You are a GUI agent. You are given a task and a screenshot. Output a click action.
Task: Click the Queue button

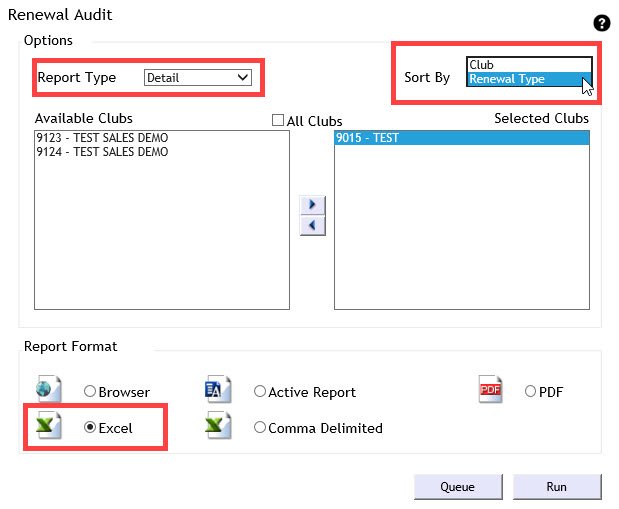(457, 487)
